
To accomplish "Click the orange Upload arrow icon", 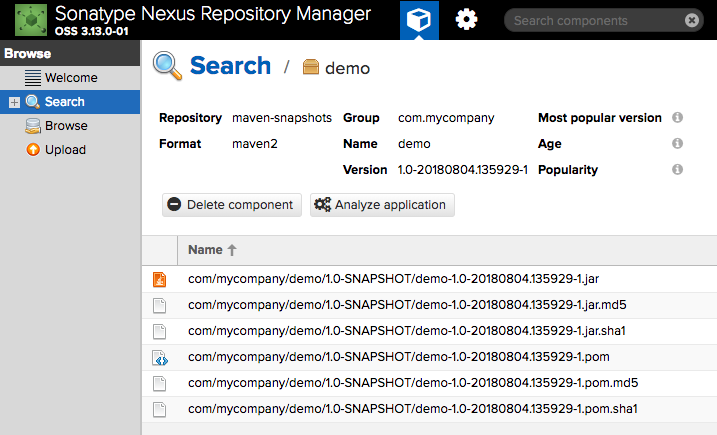I will [33, 150].
